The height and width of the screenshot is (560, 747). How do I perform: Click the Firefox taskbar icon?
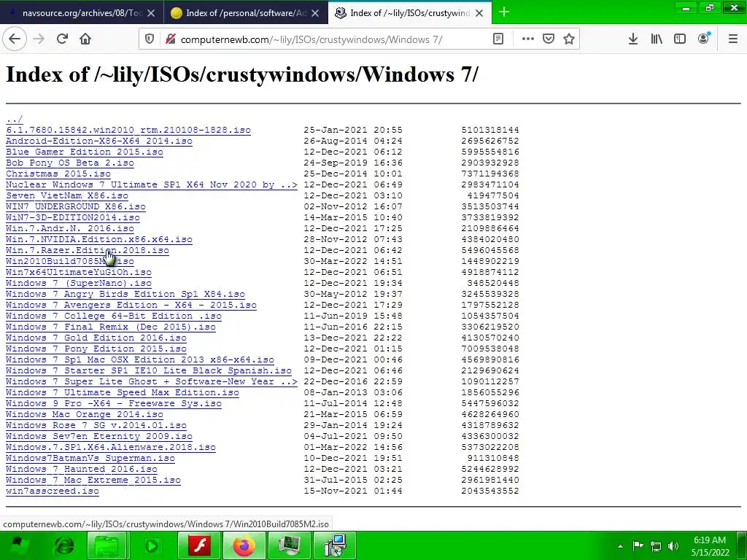click(x=244, y=545)
